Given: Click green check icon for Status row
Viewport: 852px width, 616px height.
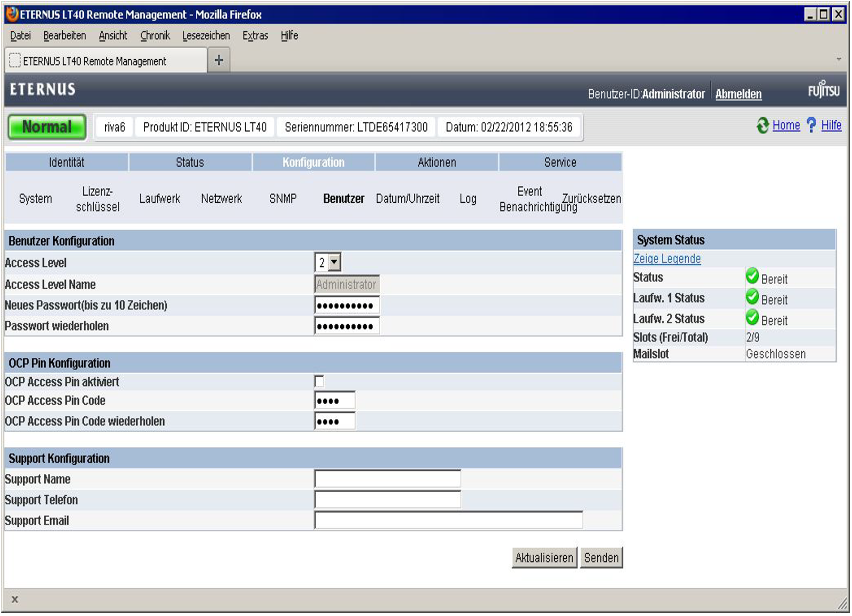Looking at the screenshot, I should (752, 276).
